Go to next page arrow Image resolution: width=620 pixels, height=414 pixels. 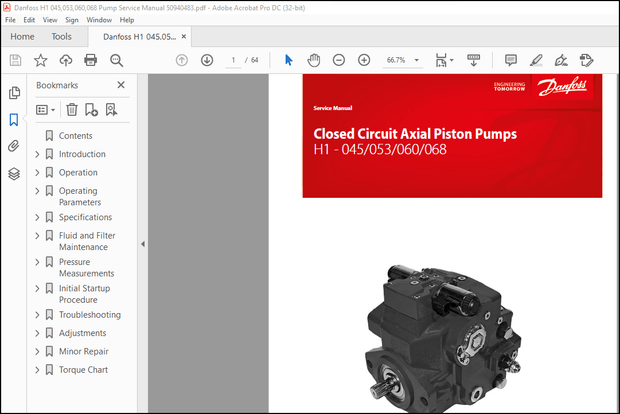click(207, 60)
